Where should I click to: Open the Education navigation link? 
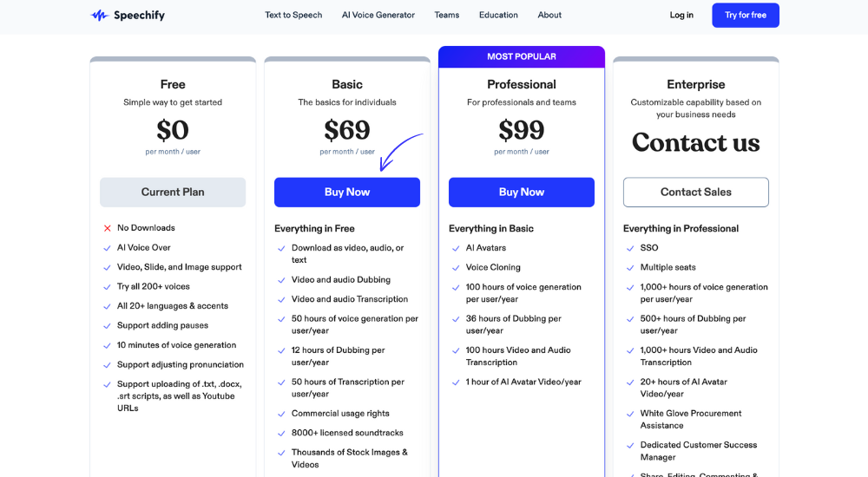coord(498,15)
